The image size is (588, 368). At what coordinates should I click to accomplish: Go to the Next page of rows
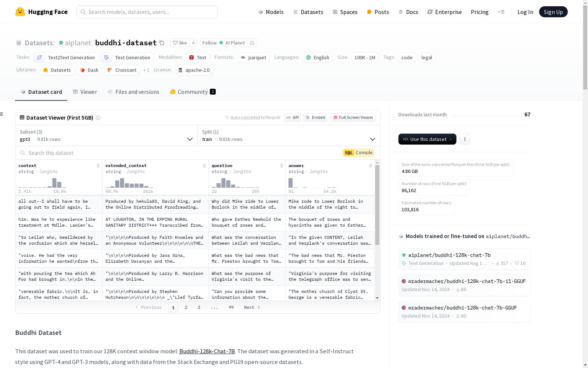click(x=252, y=307)
